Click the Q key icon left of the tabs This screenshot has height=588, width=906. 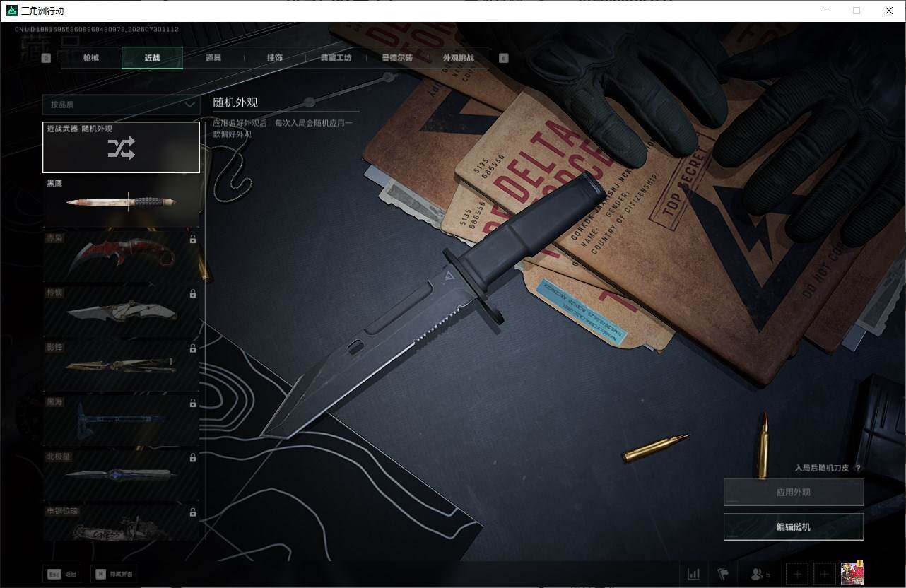click(47, 58)
